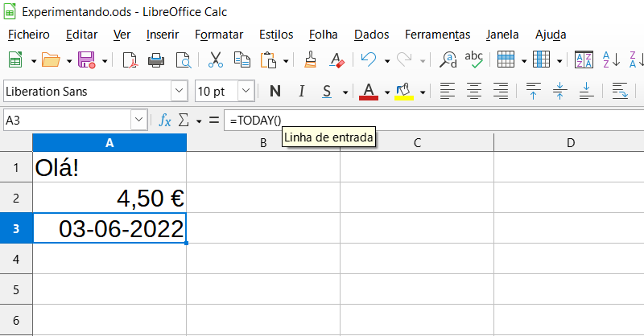Screen dimensions: 644x336
Task: Apply yellow background color
Action: pyautogui.click(x=404, y=91)
